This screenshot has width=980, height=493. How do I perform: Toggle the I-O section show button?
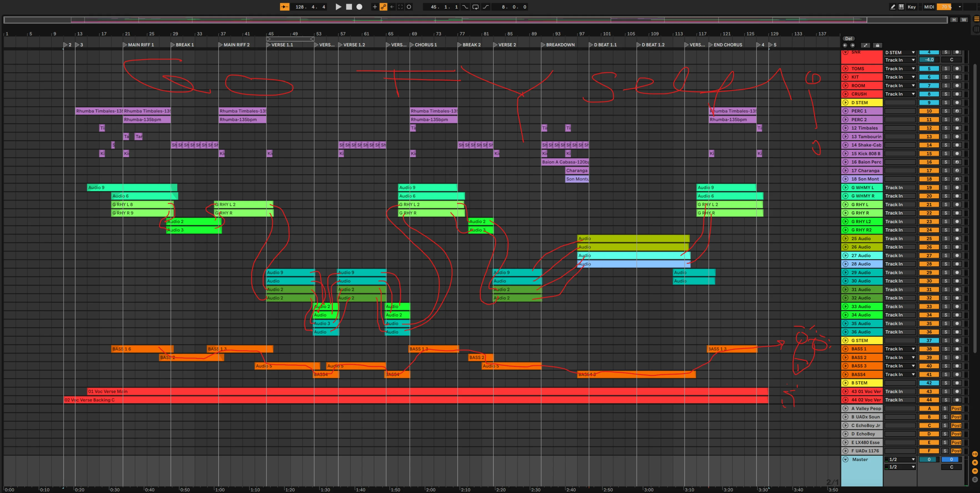click(975, 454)
